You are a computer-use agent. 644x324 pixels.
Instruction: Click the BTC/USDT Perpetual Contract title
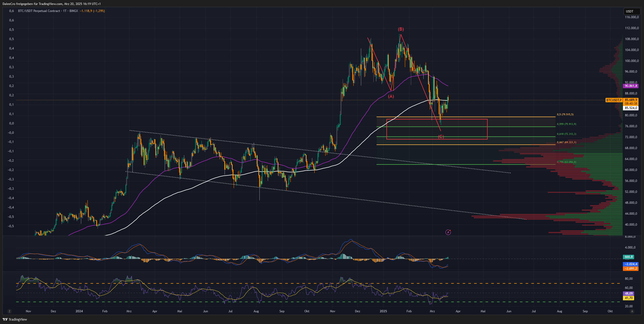click(39, 11)
